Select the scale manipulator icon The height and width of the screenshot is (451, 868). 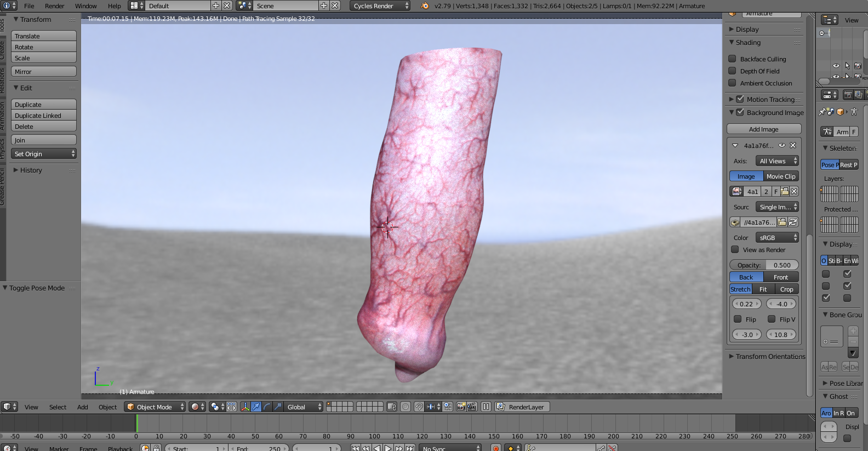278,407
